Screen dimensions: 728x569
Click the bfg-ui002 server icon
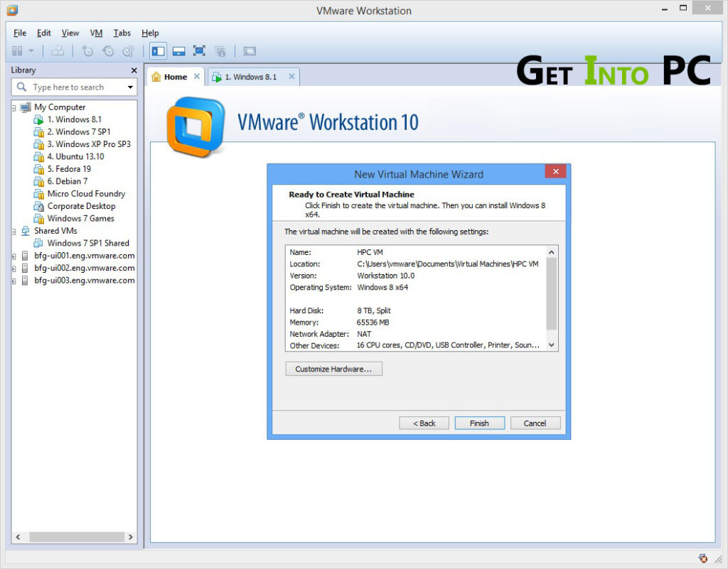(25, 268)
